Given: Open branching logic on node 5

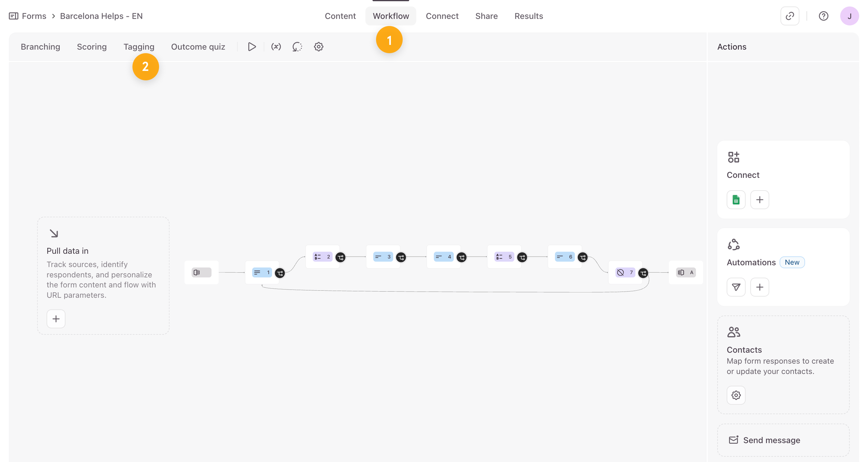Looking at the screenshot, I should point(522,257).
